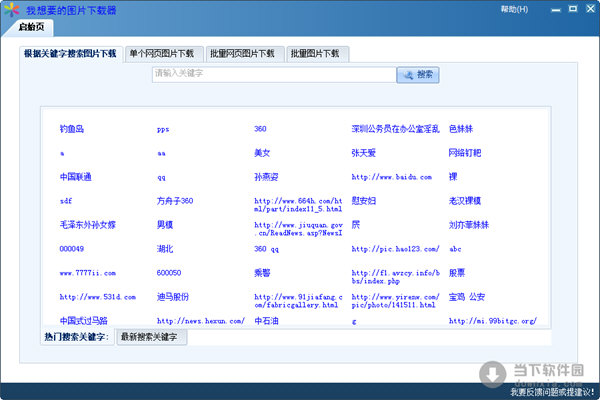Click the aa keyword link

tap(161, 153)
